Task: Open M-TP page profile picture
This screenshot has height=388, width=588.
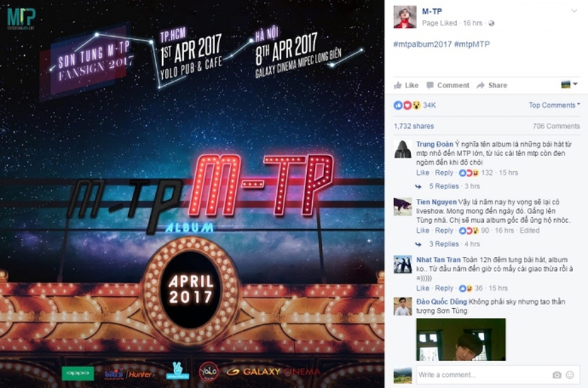Action: tap(405, 17)
